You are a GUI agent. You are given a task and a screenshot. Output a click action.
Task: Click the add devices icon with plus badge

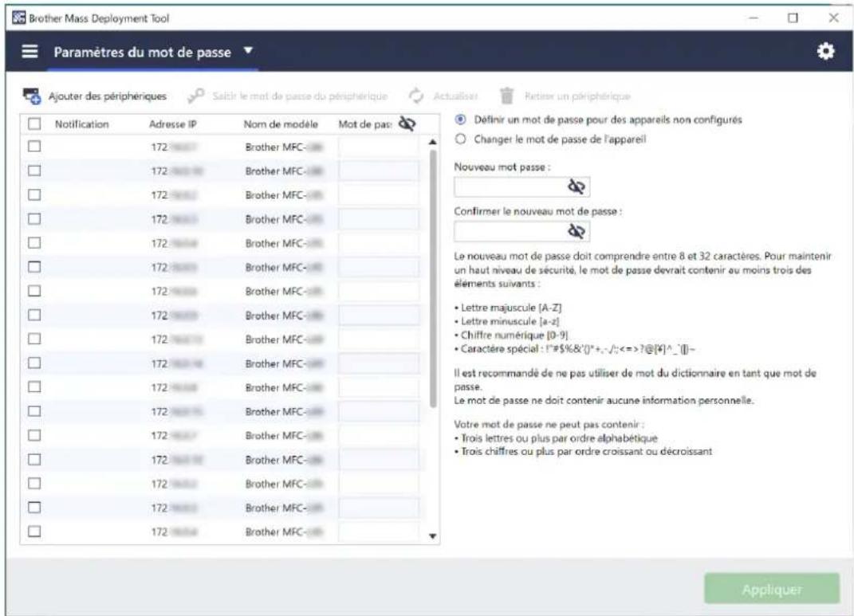pos(32,96)
